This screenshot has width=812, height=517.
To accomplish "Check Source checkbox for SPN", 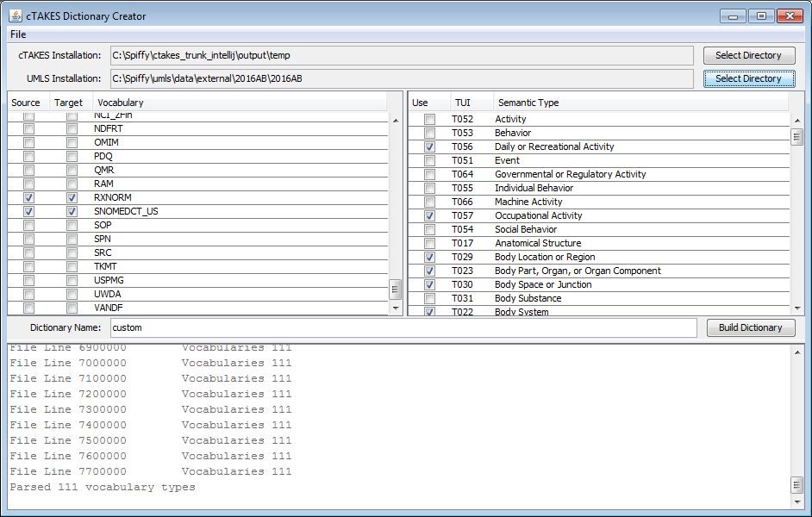I will pos(29,239).
